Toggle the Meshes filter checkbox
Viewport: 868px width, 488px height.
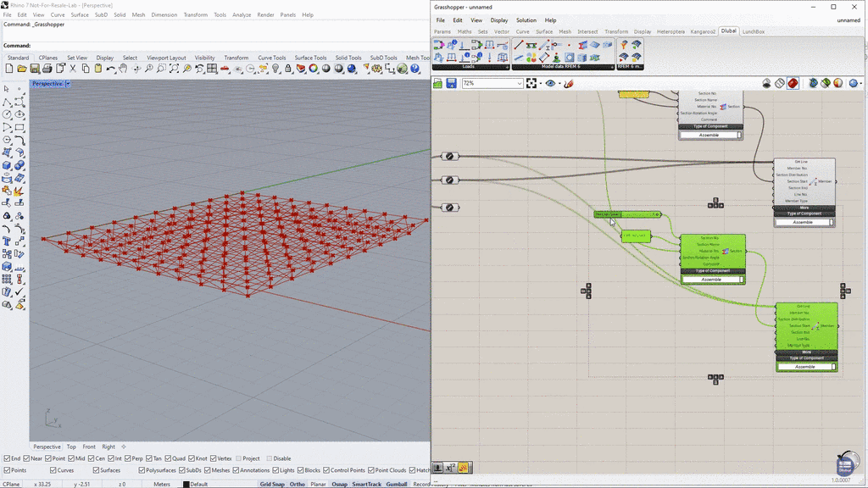click(x=208, y=470)
